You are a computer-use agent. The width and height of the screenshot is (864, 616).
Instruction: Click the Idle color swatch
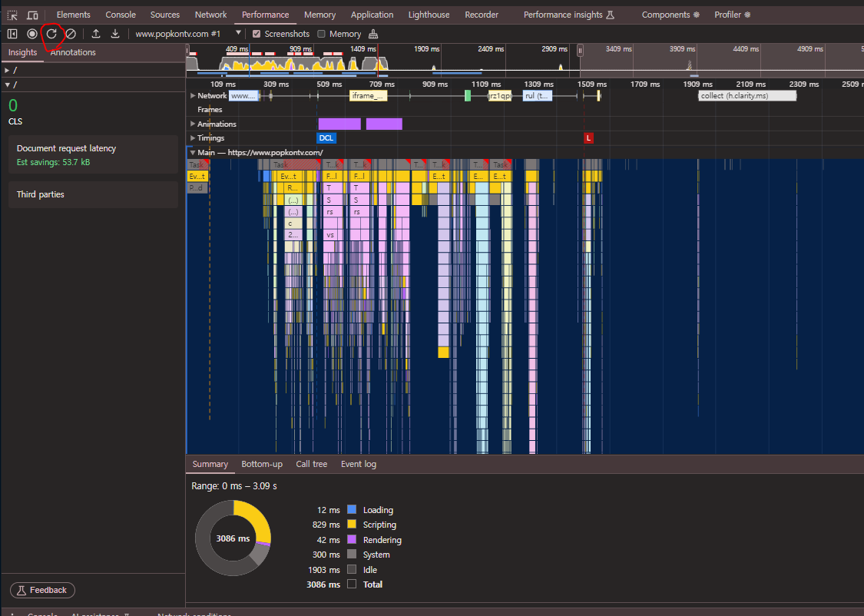tap(352, 569)
